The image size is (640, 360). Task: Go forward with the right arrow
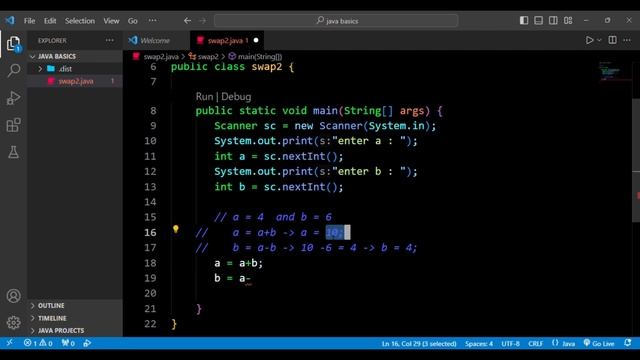pyautogui.click(x=202, y=20)
